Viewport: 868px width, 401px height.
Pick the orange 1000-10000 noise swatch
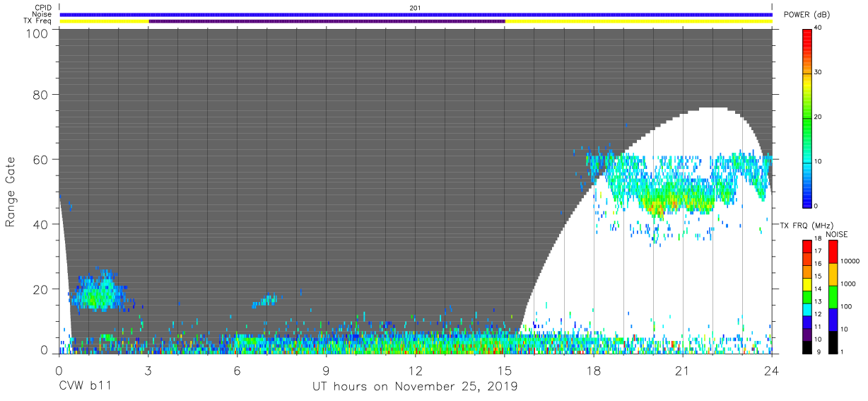833,274
